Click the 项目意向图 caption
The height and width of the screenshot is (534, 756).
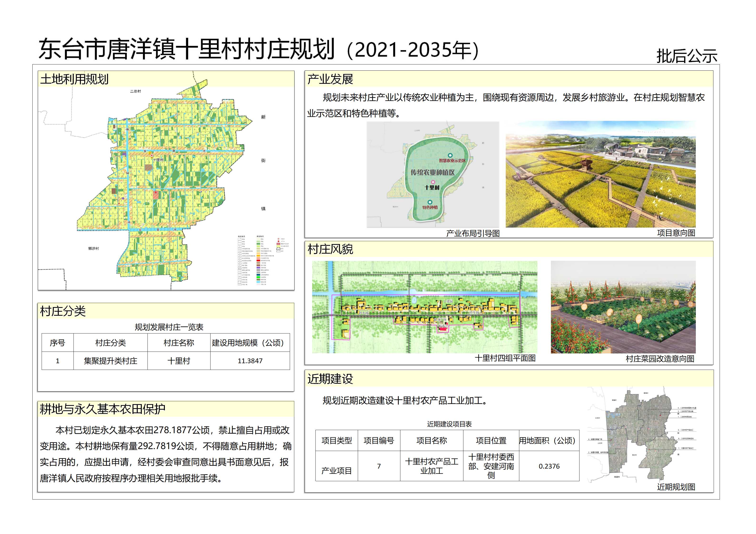pyautogui.click(x=676, y=233)
